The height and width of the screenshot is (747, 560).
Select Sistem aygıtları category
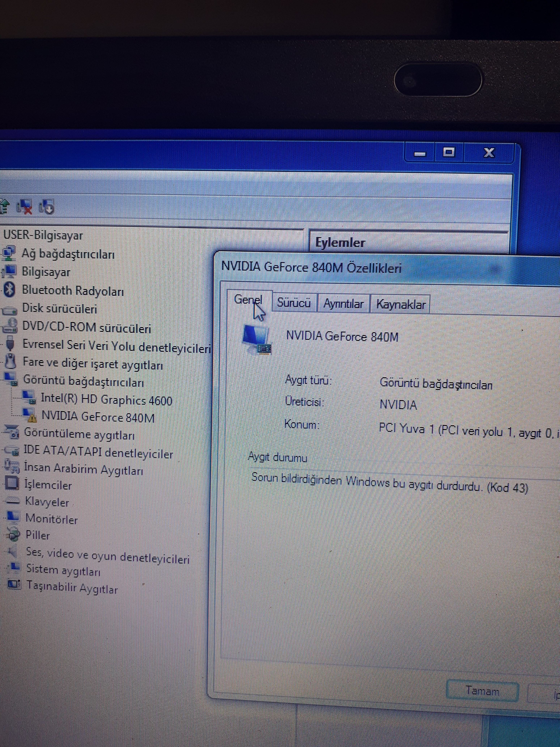coord(63,570)
